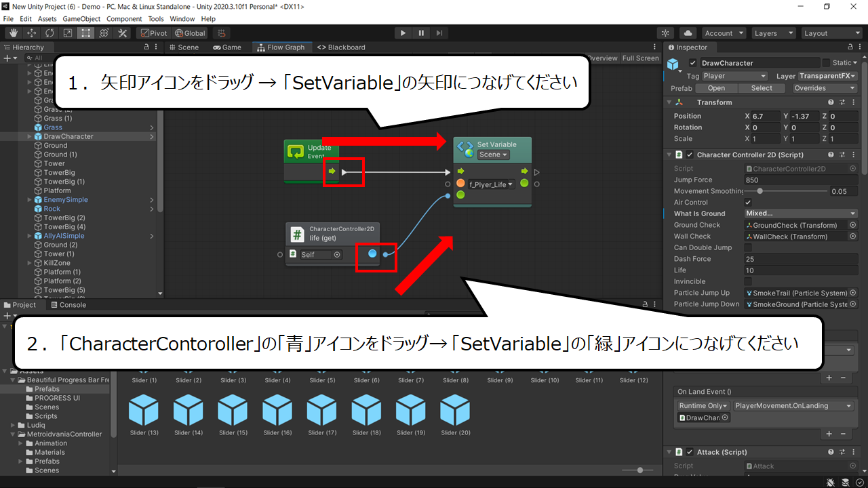
Task: Open the Layers dropdown
Action: click(773, 33)
